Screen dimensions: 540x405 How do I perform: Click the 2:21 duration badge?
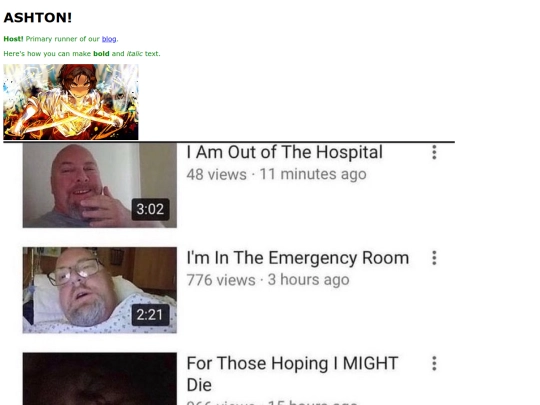click(150, 315)
